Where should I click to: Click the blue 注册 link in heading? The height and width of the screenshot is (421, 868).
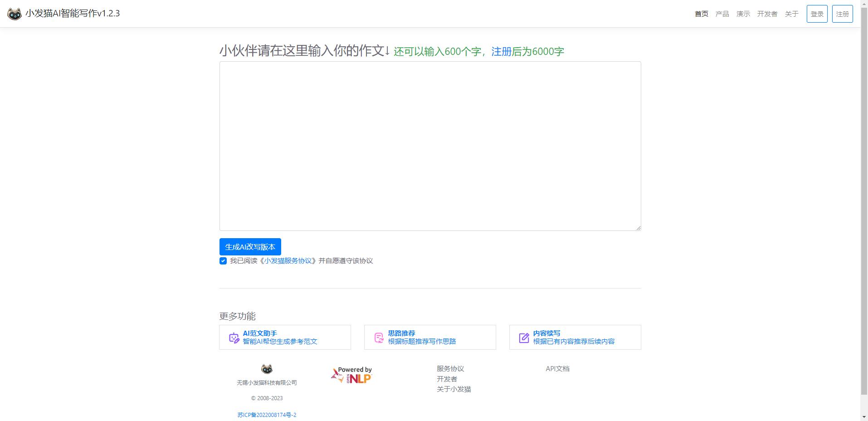tap(501, 52)
